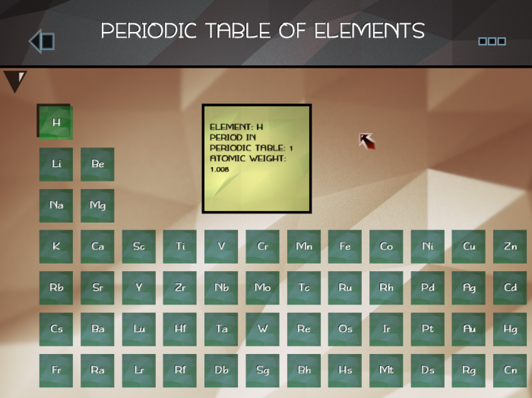
Task: Pick the Cd element tile
Action: click(510, 288)
